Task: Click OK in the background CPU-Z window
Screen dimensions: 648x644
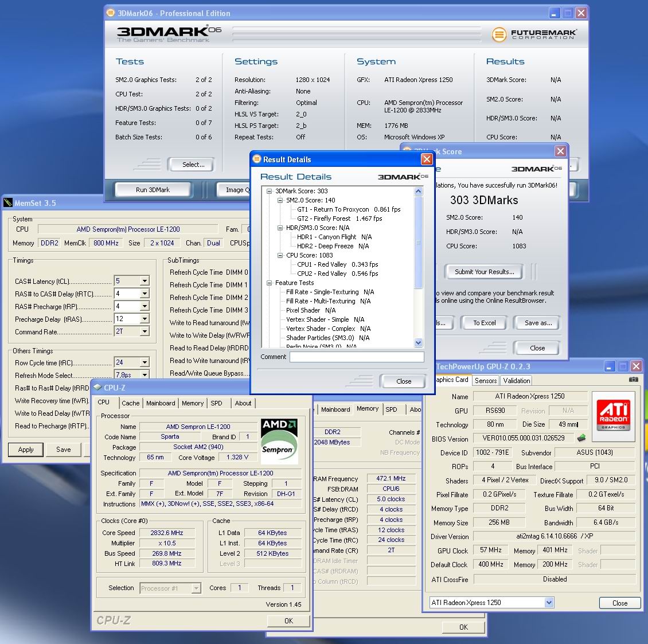Action: pyautogui.click(x=464, y=627)
